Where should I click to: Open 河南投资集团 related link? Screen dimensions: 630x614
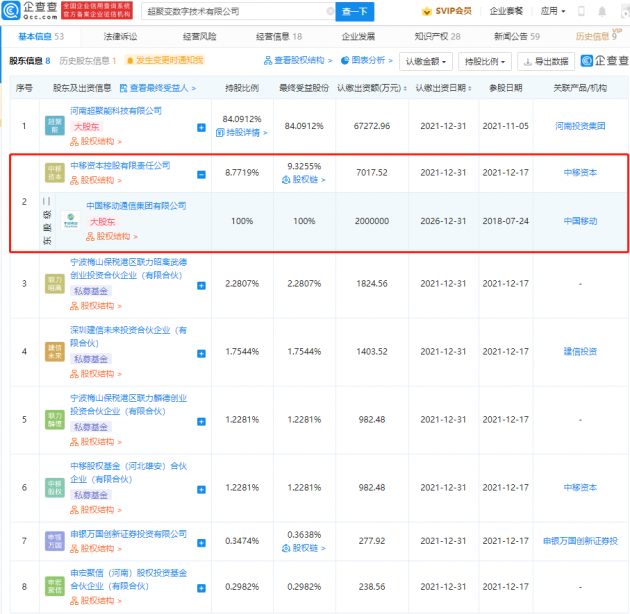(580, 126)
